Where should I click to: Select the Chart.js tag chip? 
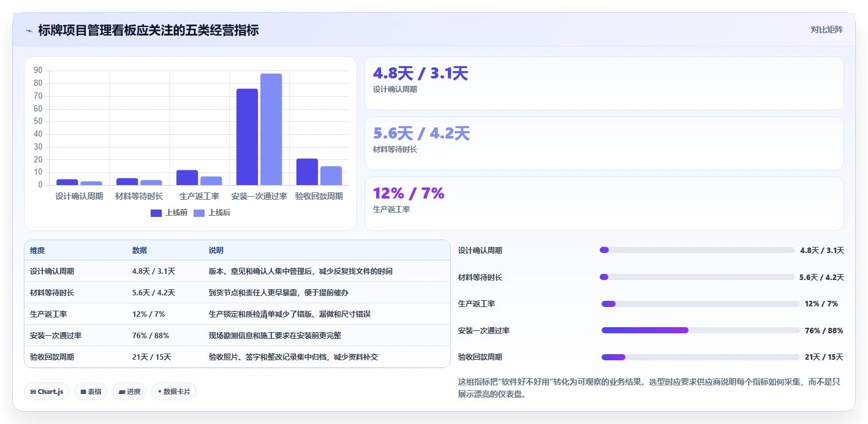pos(47,392)
